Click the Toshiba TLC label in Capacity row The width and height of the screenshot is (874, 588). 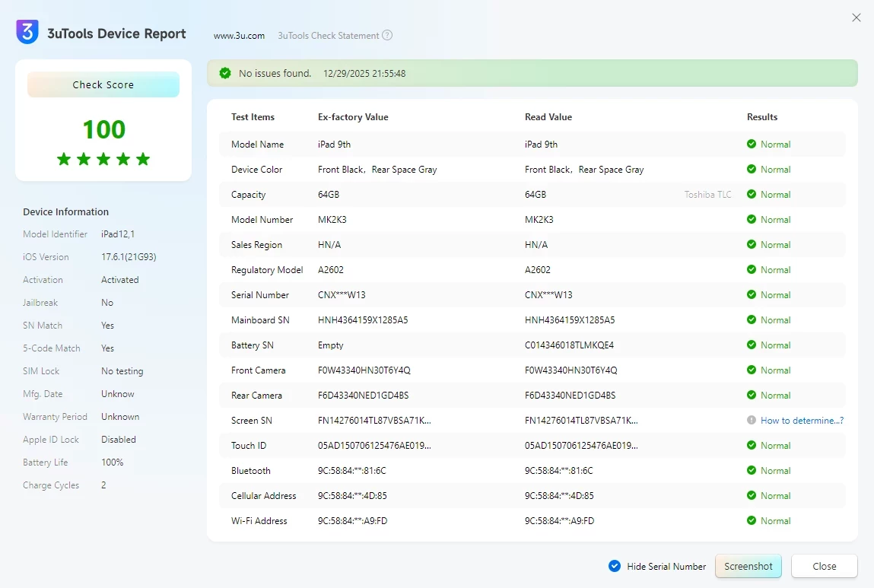point(707,195)
